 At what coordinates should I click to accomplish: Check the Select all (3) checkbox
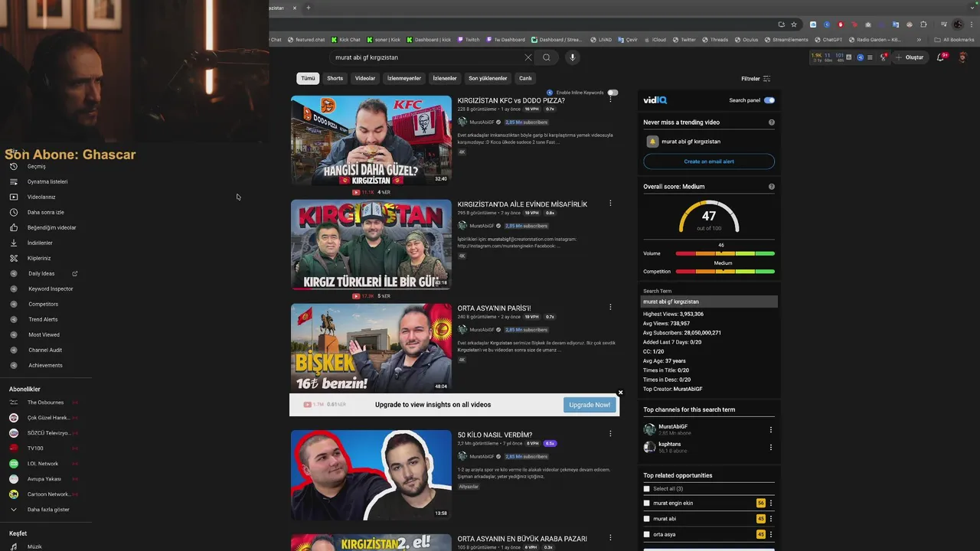click(x=647, y=489)
